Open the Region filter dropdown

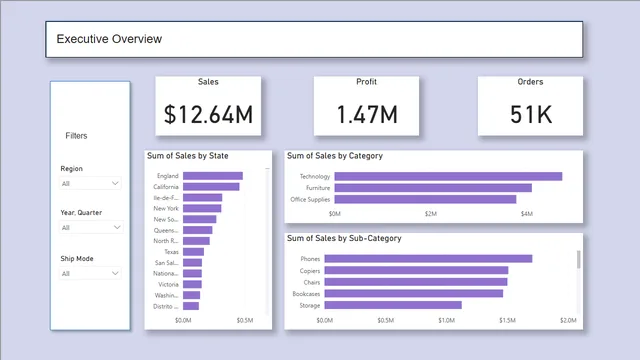[90, 183]
